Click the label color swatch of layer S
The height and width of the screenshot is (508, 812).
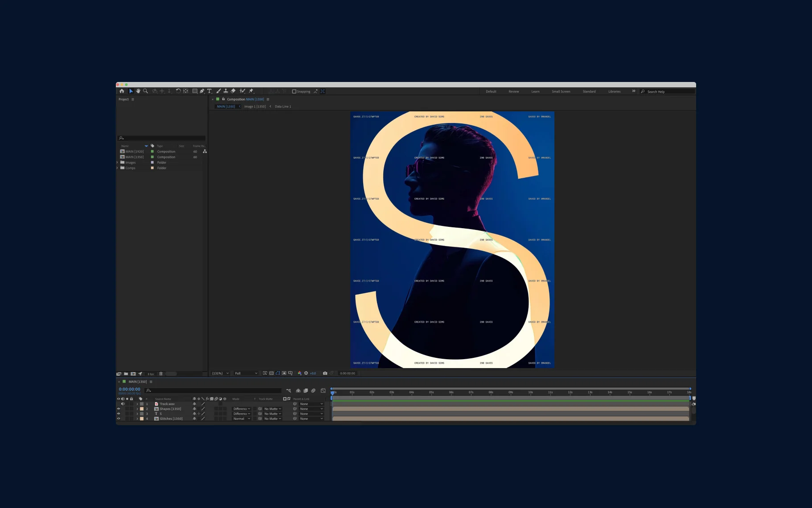tap(142, 414)
